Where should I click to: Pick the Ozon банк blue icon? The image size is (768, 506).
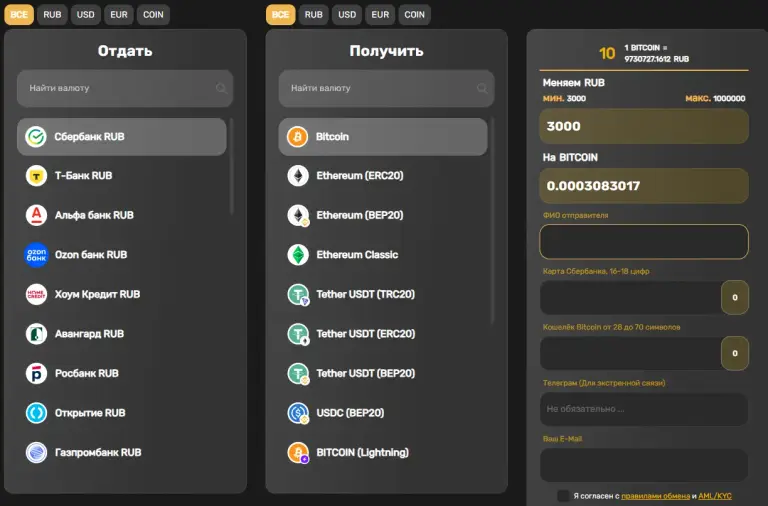click(36, 255)
